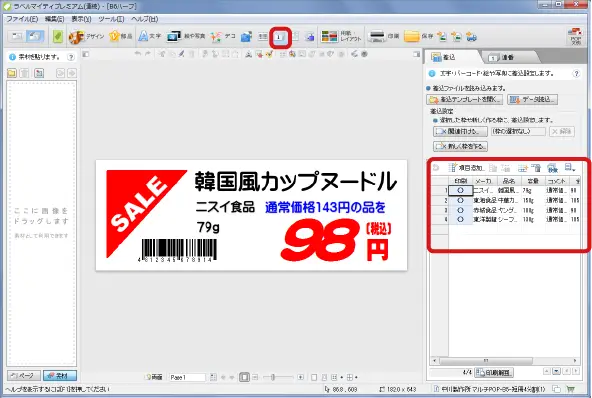Click the データ読込 button
Image resolution: width=592 pixels, height=398 pixels.
pyautogui.click(x=532, y=100)
